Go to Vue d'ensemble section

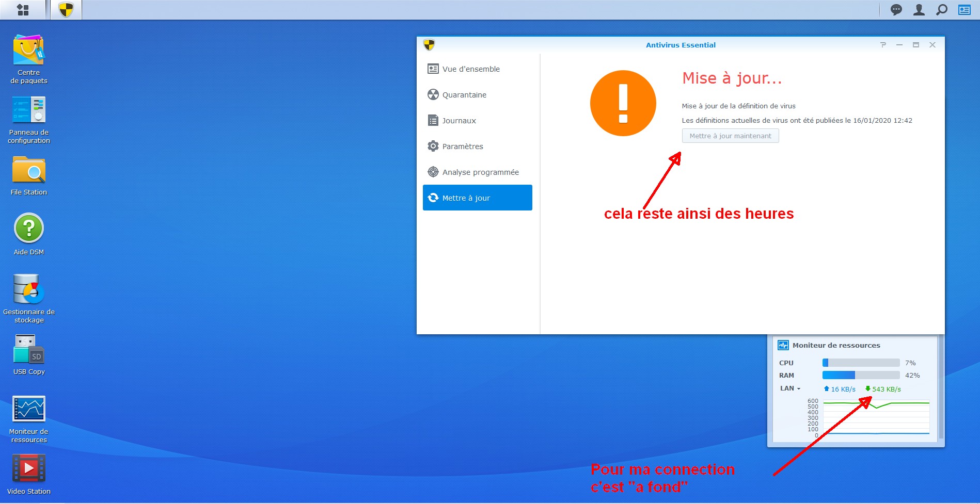click(x=478, y=69)
